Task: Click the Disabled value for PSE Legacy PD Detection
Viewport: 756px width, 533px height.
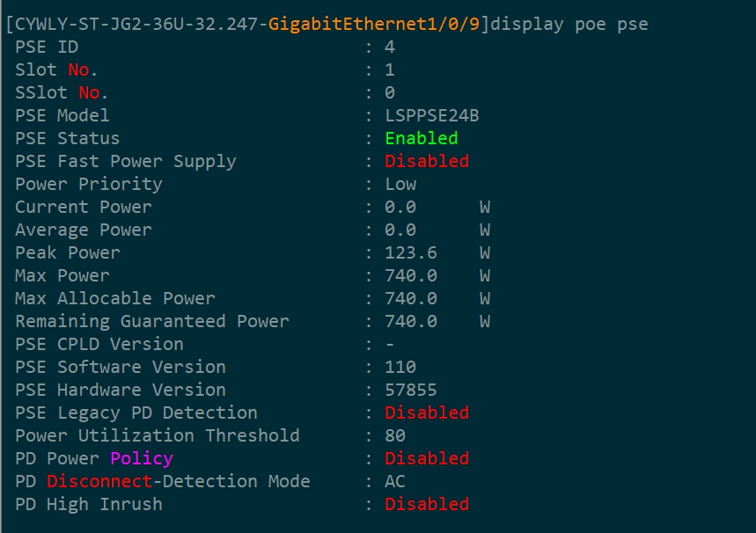Action: [x=427, y=413]
